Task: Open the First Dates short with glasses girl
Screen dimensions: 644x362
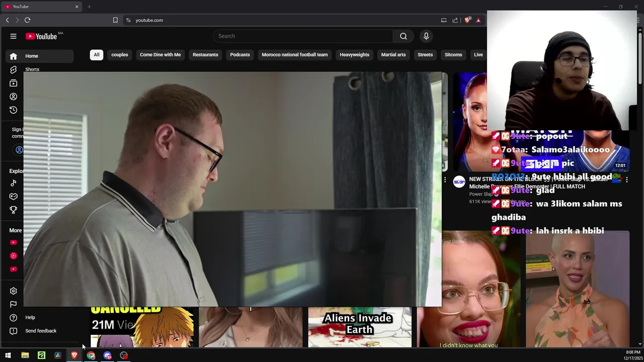Action: [482, 289]
